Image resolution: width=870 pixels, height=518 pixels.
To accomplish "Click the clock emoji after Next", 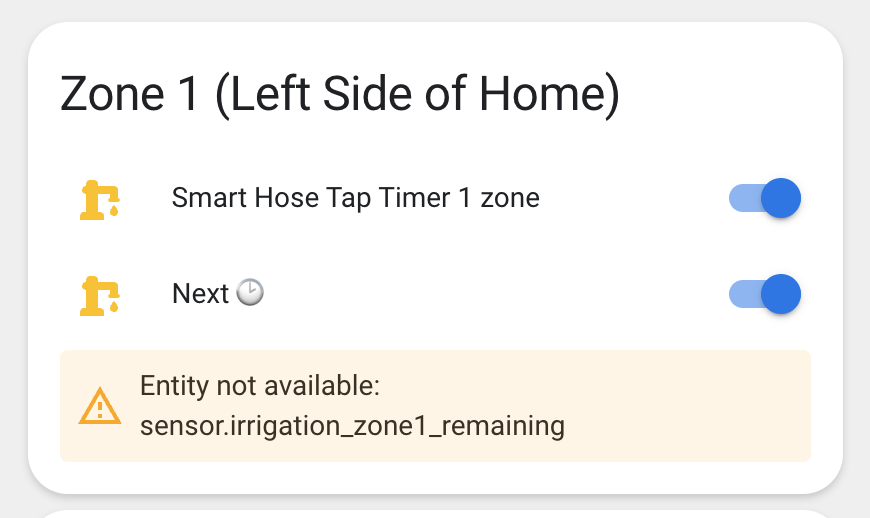I will (x=249, y=293).
